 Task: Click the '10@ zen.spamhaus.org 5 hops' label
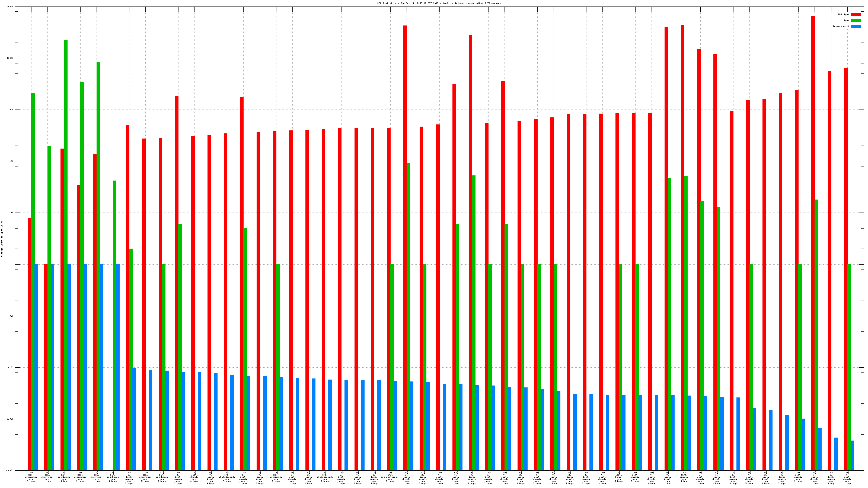pyautogui.click(x=145, y=477)
